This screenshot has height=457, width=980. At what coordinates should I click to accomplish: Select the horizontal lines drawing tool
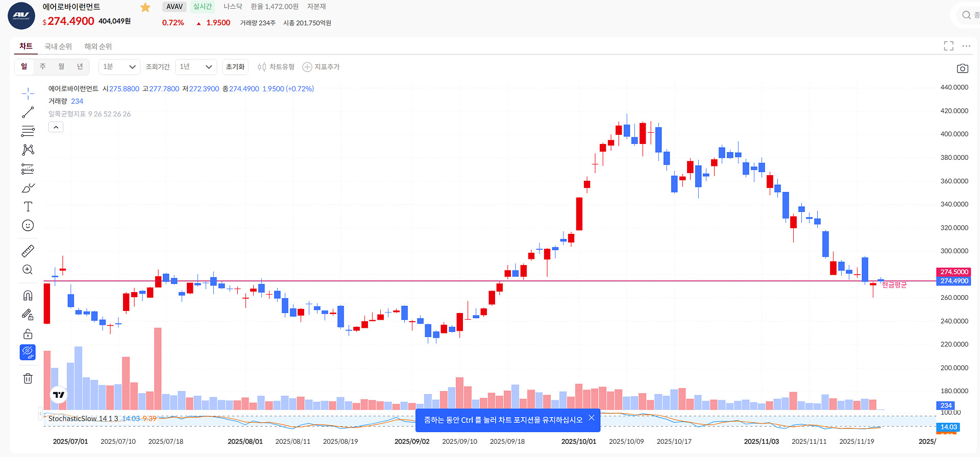28,131
